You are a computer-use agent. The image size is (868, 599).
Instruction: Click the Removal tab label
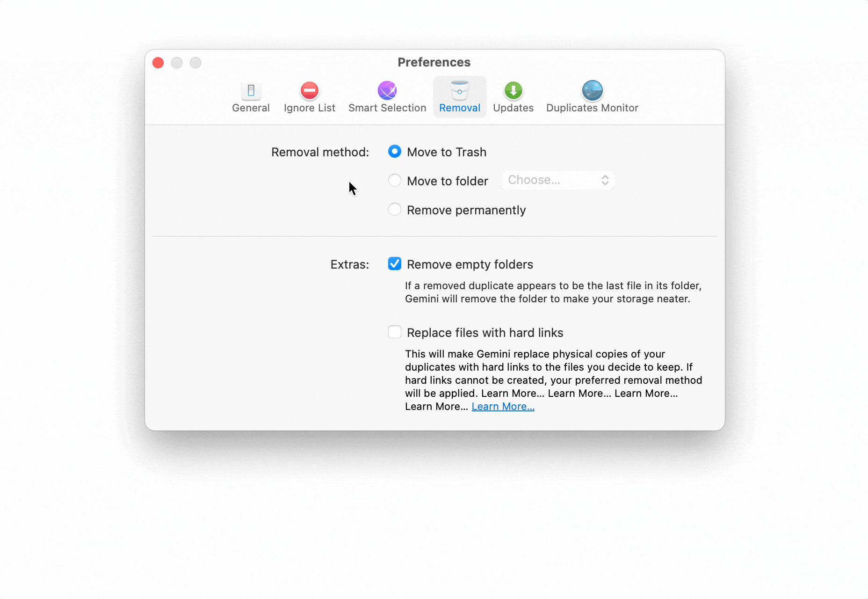coord(460,108)
